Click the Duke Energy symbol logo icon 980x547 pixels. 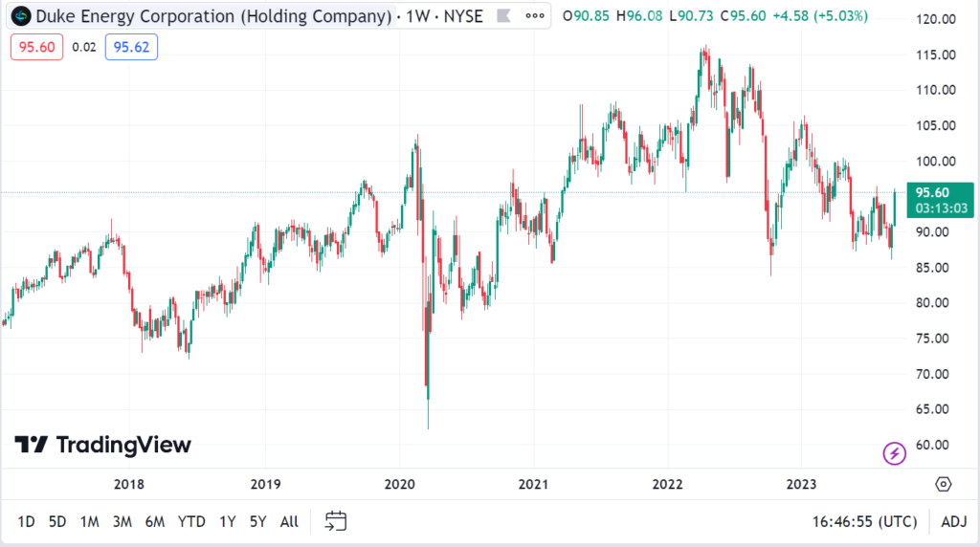[21, 15]
